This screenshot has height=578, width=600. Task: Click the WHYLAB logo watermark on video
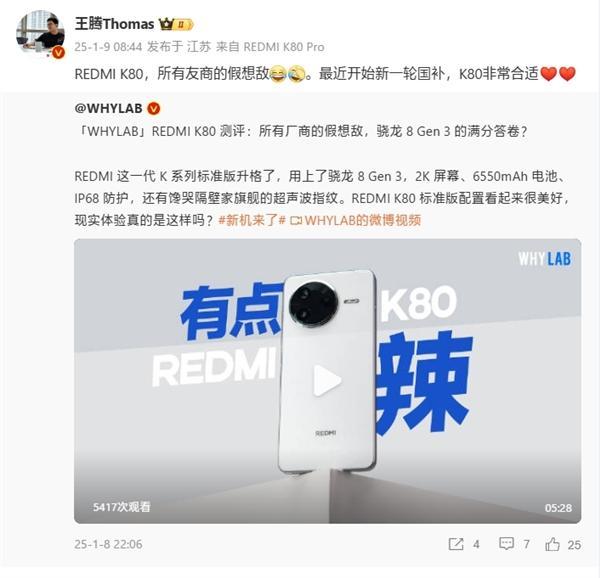[x=545, y=259]
